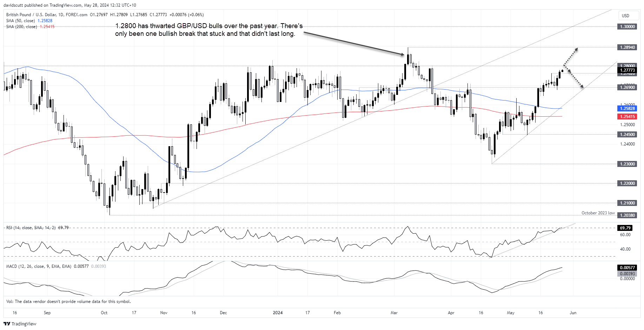Click the Dec label on the time axis
This screenshot has height=330, width=644.
pyautogui.click(x=223, y=313)
